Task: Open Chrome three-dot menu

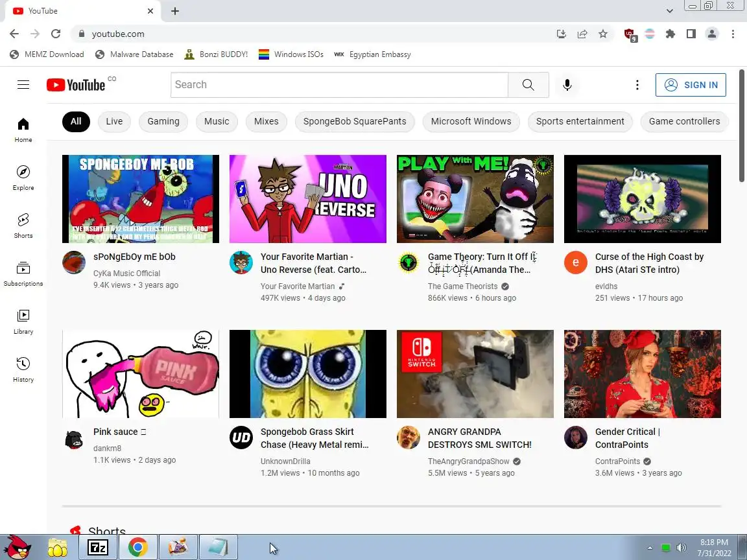Action: coord(733,34)
